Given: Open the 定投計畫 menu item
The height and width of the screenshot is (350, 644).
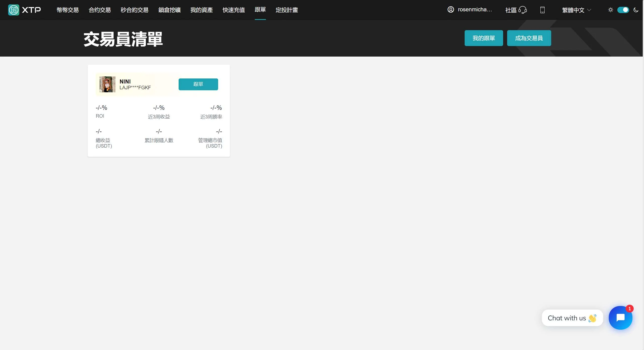Looking at the screenshot, I should tap(287, 10).
